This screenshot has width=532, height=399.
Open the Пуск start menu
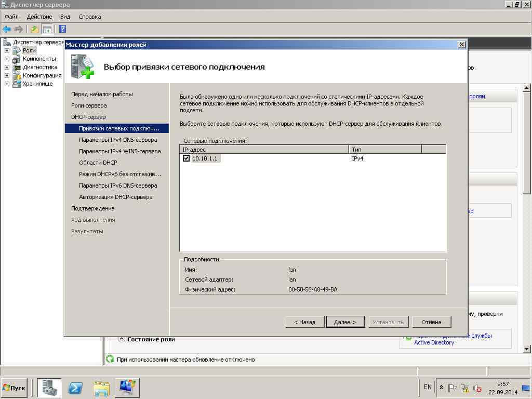coord(14,388)
